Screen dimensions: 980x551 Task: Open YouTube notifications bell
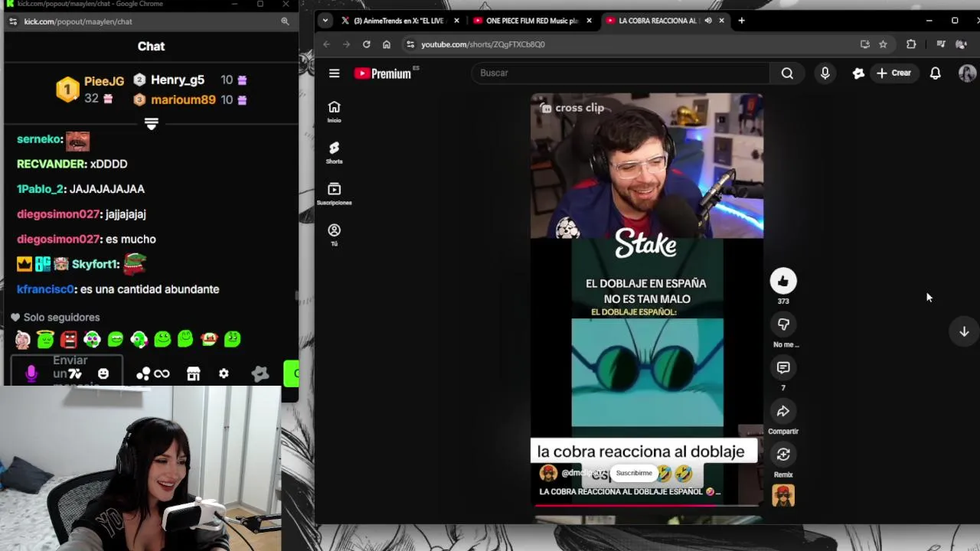935,73
